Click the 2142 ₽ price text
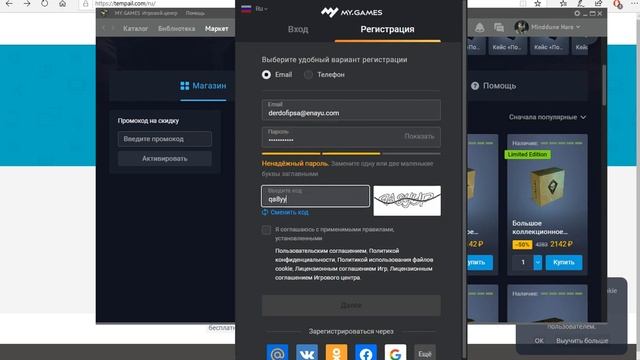The height and width of the screenshot is (360, 640). (561, 244)
